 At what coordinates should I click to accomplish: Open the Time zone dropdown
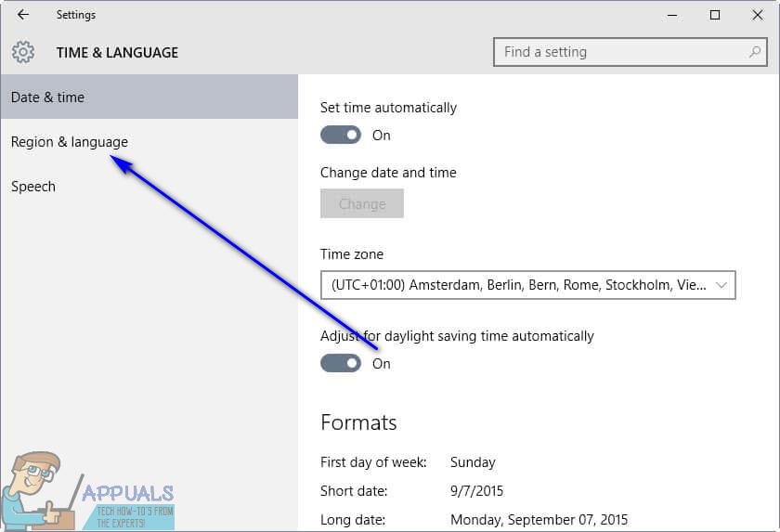tap(527, 285)
